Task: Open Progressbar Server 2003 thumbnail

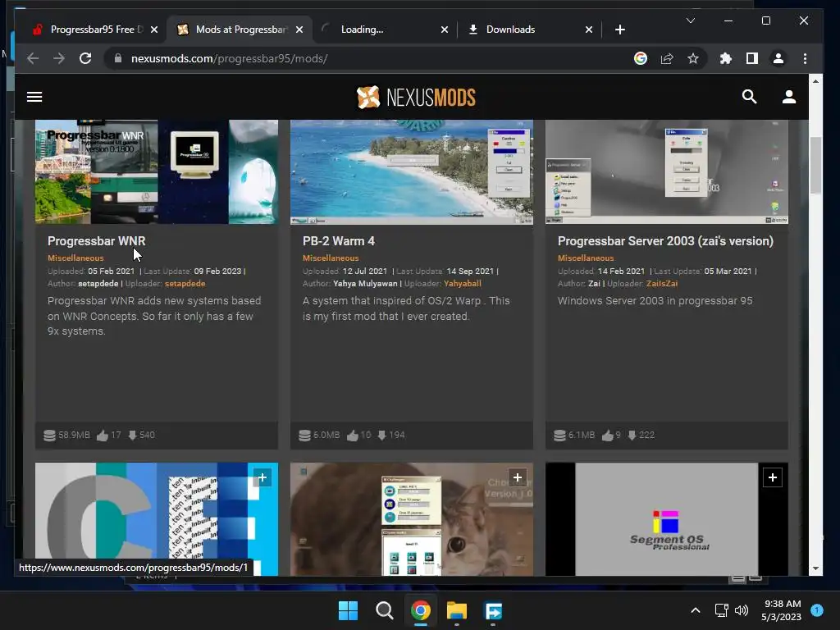Action: 666,171
